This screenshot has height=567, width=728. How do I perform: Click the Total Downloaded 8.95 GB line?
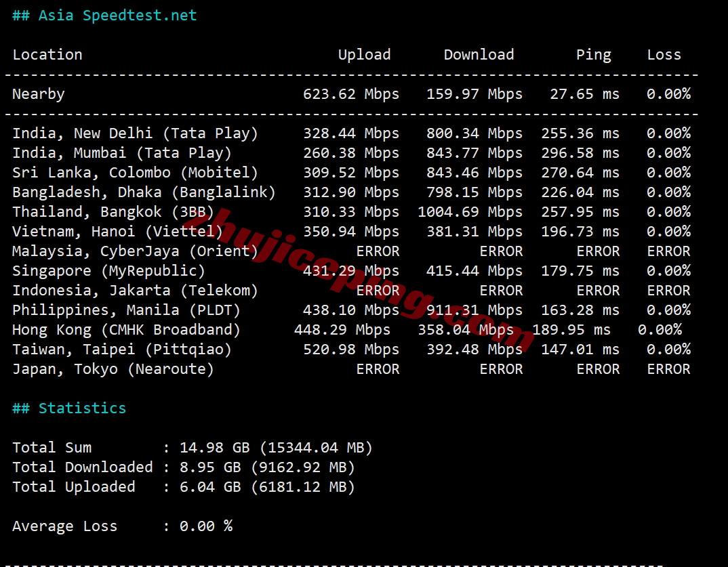(184, 467)
